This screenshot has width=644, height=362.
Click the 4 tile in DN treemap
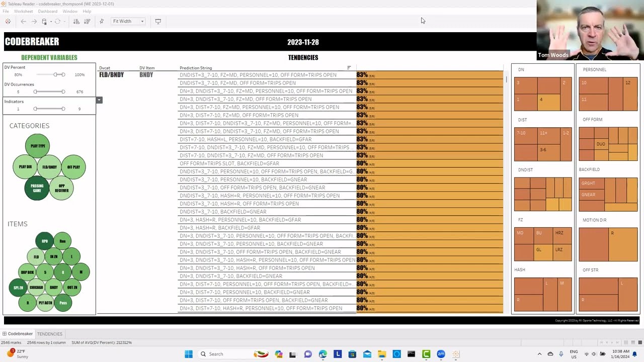click(549, 102)
